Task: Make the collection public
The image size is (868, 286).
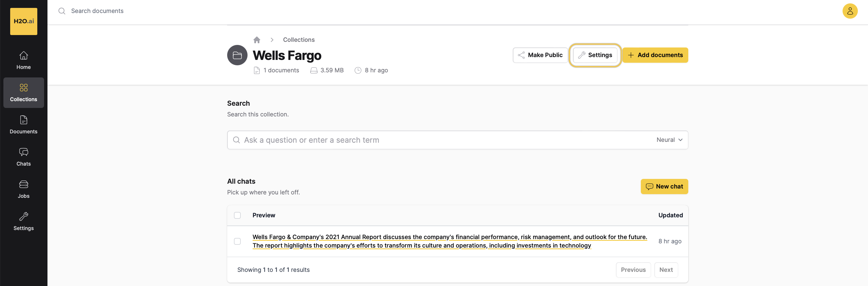Action: pos(540,55)
